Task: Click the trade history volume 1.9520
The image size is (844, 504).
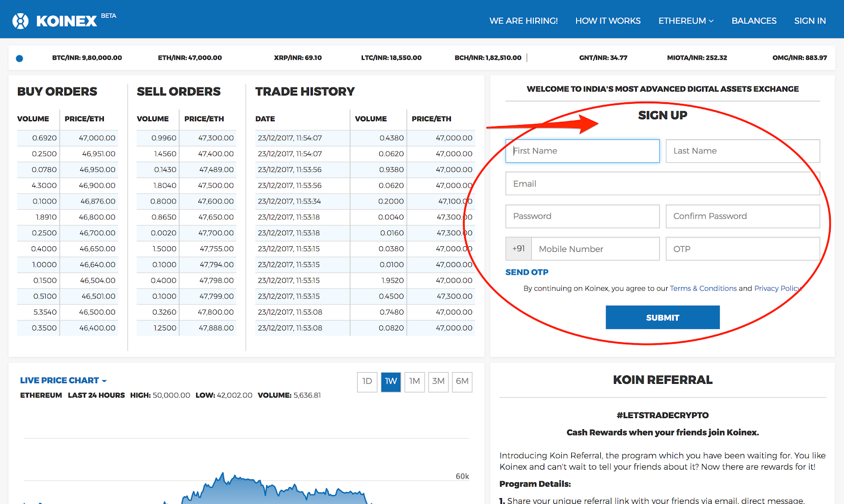Action: (x=392, y=280)
